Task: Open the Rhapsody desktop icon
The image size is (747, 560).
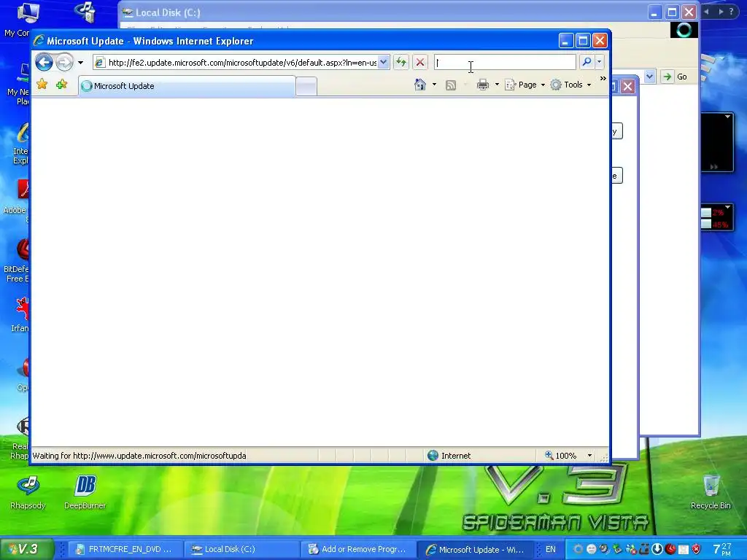Action: (x=28, y=492)
